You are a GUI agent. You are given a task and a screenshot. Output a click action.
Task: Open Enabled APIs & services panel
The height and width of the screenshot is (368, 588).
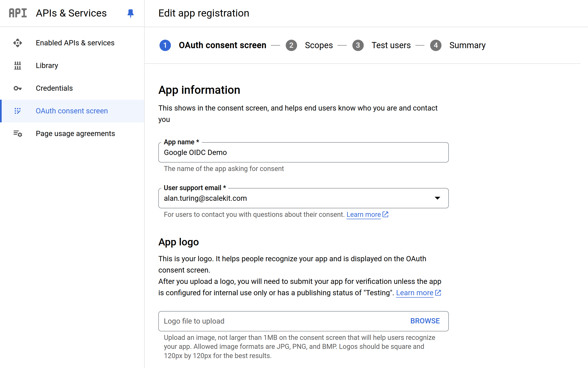click(x=75, y=42)
